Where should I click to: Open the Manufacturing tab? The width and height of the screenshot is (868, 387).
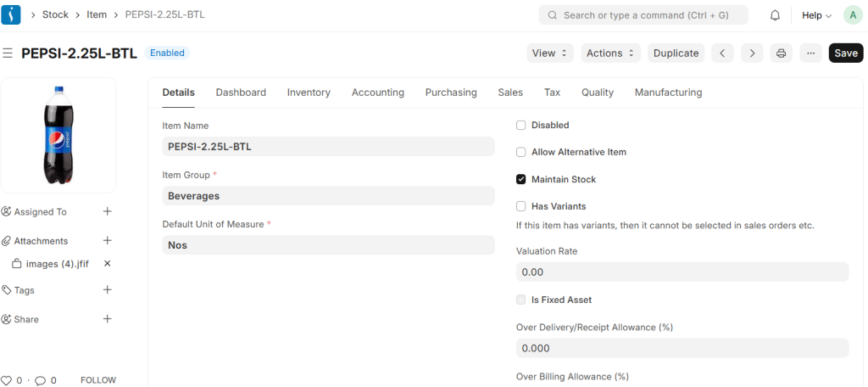(x=668, y=93)
